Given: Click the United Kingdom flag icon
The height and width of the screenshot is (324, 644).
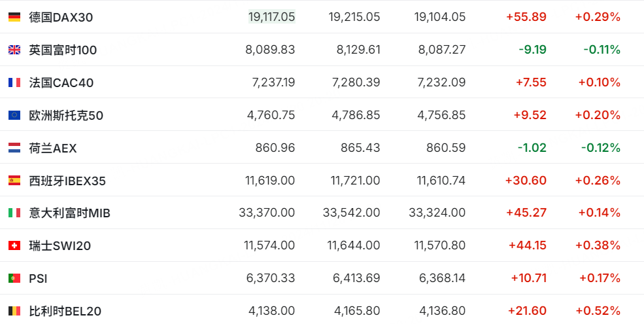Looking at the screenshot, I should click(14, 50).
